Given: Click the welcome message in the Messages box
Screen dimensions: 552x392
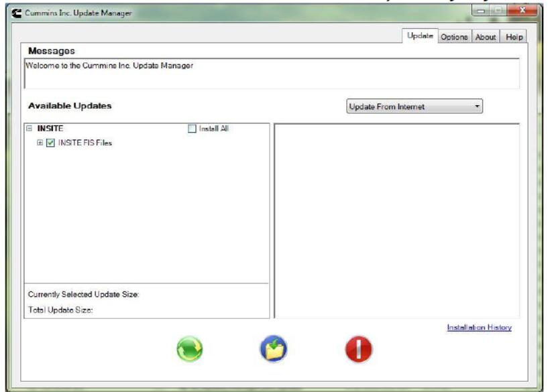Looking at the screenshot, I should click(109, 66).
